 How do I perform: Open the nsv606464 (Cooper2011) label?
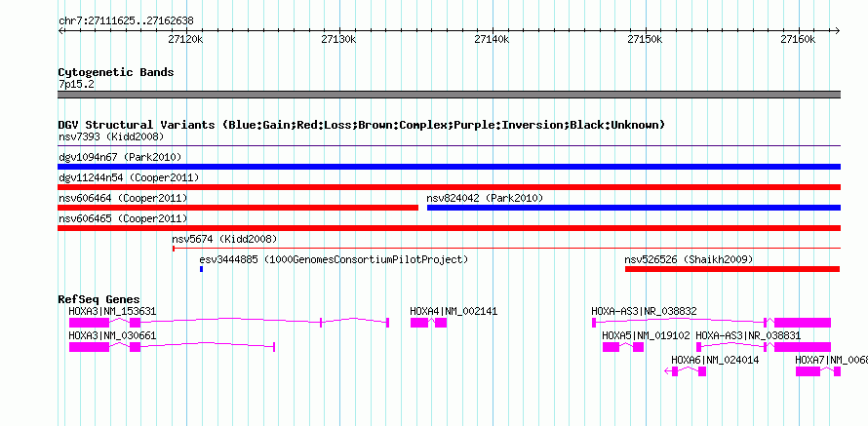point(123,198)
